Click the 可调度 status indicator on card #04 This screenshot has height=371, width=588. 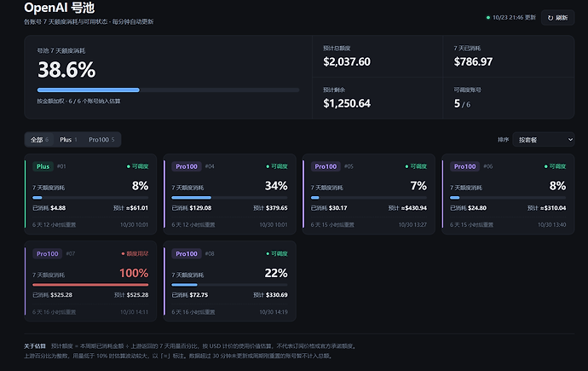click(x=277, y=166)
